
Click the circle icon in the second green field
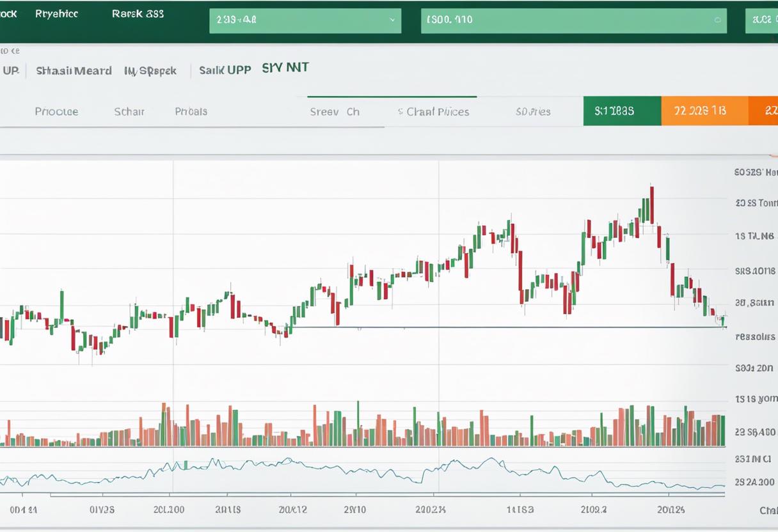717,20
